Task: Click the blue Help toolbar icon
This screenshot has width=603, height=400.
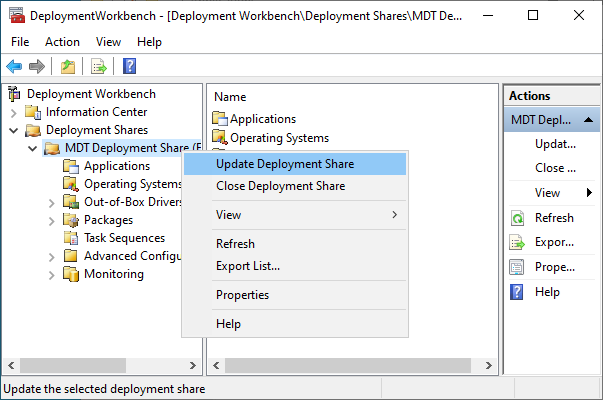Action: [130, 66]
